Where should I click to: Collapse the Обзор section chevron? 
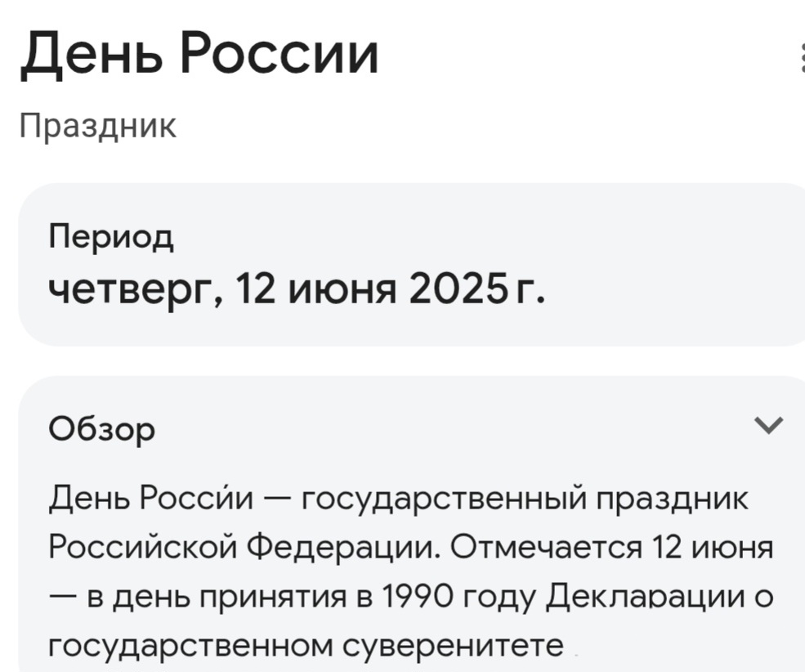pos(770,425)
